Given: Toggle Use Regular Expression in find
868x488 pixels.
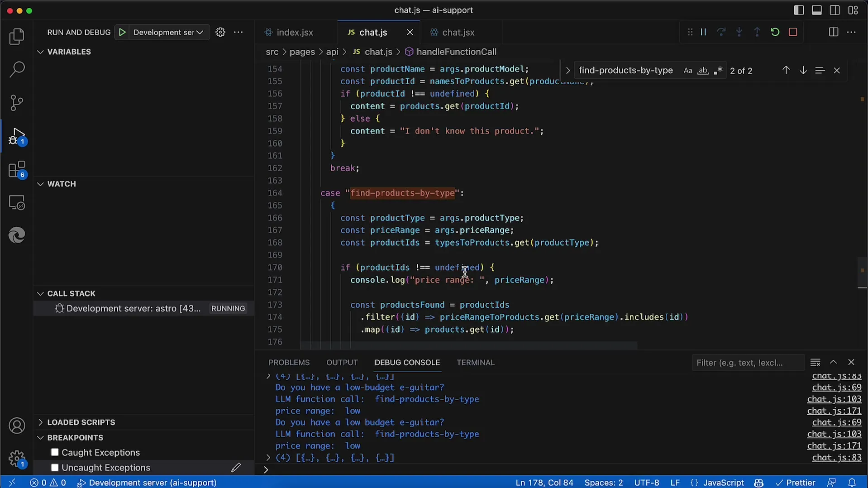Looking at the screenshot, I should tap(718, 71).
